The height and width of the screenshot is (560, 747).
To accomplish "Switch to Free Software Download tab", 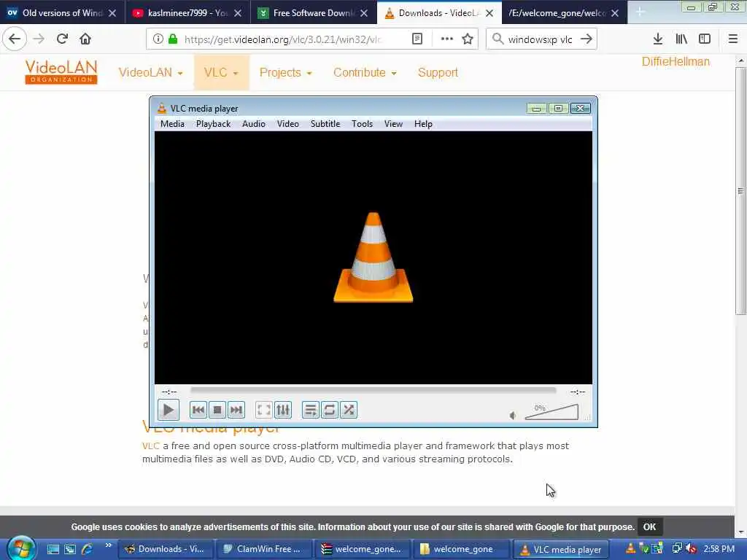I will pyautogui.click(x=313, y=13).
